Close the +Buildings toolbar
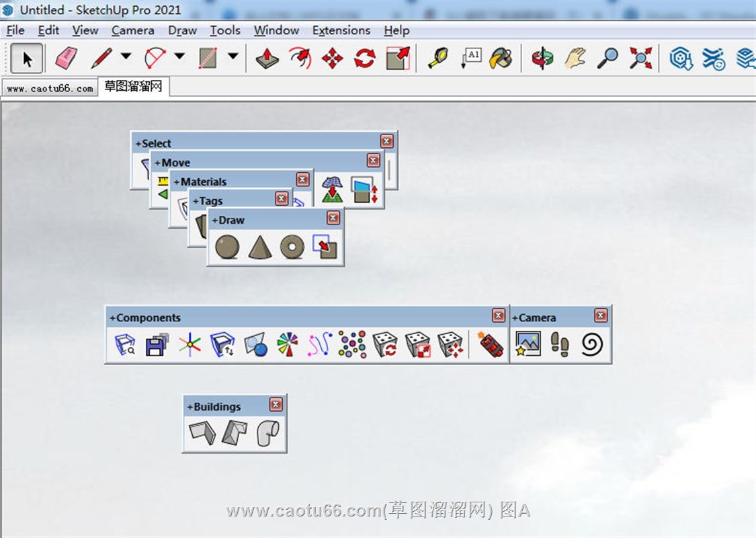 [276, 404]
